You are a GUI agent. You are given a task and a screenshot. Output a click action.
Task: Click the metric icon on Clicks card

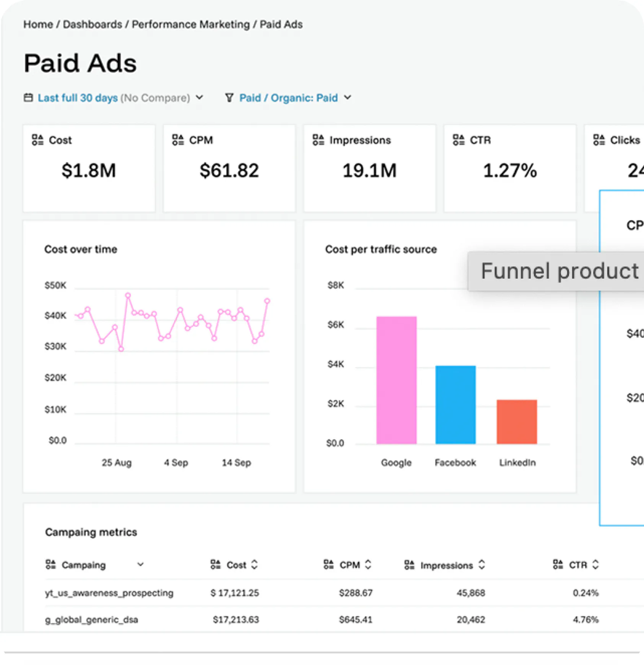[x=599, y=140]
